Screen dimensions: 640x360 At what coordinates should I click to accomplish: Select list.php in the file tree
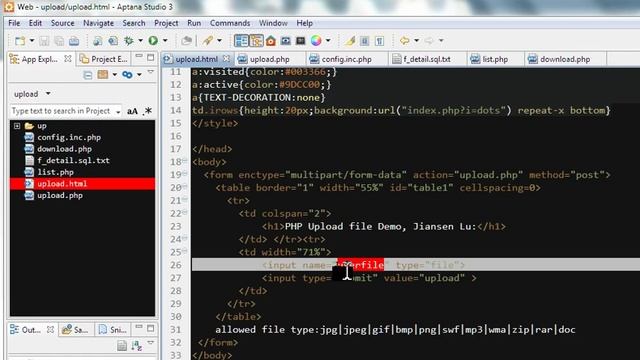click(55, 172)
